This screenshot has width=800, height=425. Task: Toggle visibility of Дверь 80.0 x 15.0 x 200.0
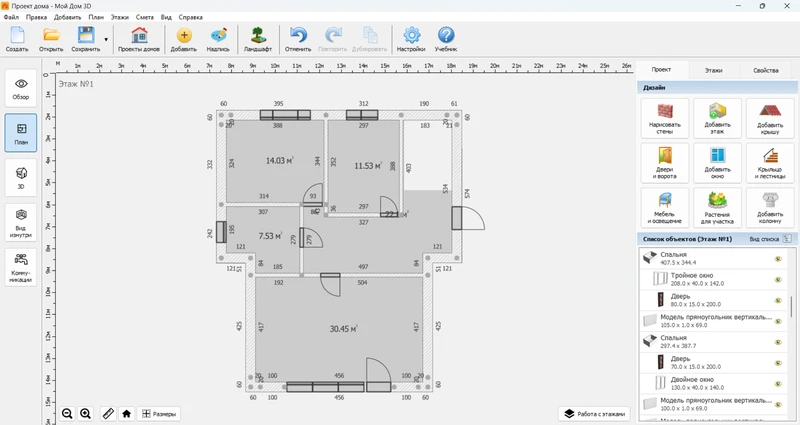[x=778, y=301]
